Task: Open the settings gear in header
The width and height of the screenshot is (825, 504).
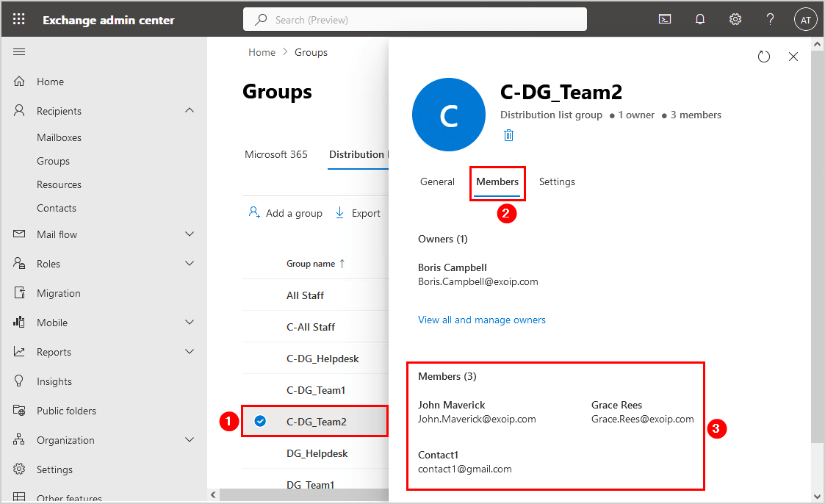Action: [x=735, y=20]
